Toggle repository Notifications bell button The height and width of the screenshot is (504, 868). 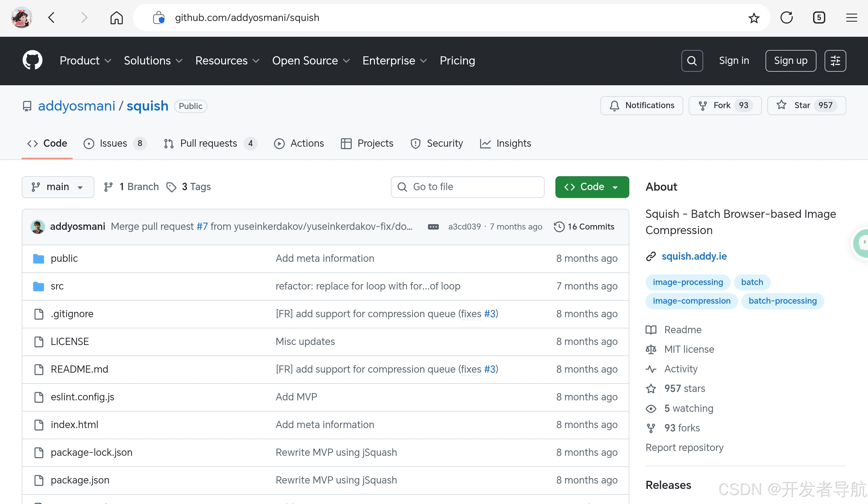641,105
